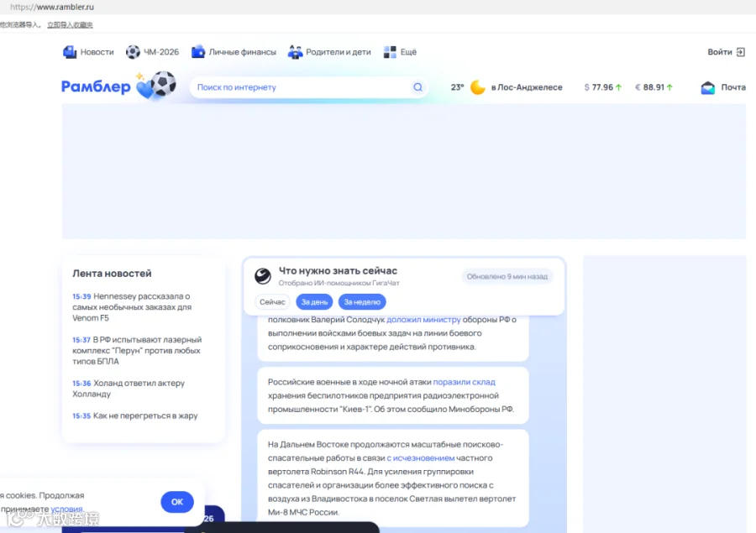Click the 15:37 news timestamp
The image size is (756, 533).
tap(81, 340)
